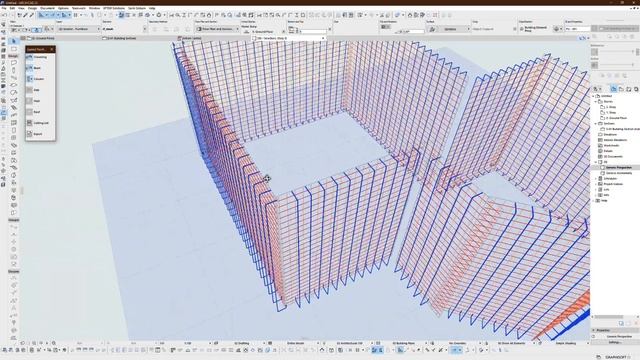This screenshot has width=640, height=360.
Task: Open the Design menu
Action: (x=32, y=8)
